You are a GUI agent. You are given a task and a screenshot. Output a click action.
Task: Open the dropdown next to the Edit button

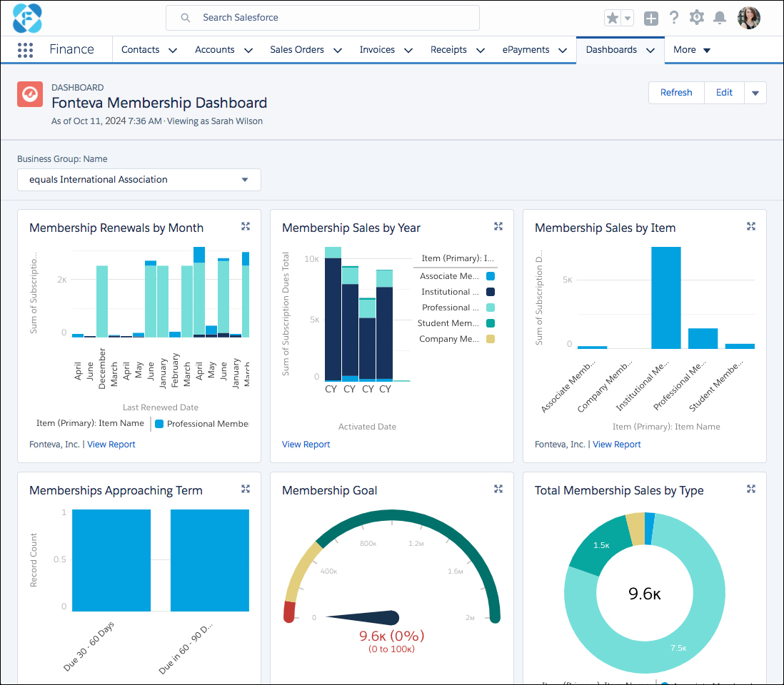(x=755, y=92)
